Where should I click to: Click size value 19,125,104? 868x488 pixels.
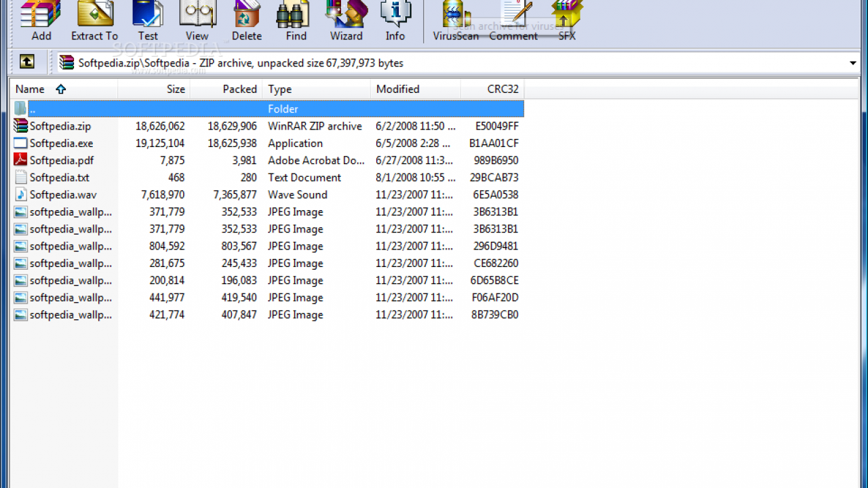pyautogui.click(x=160, y=143)
